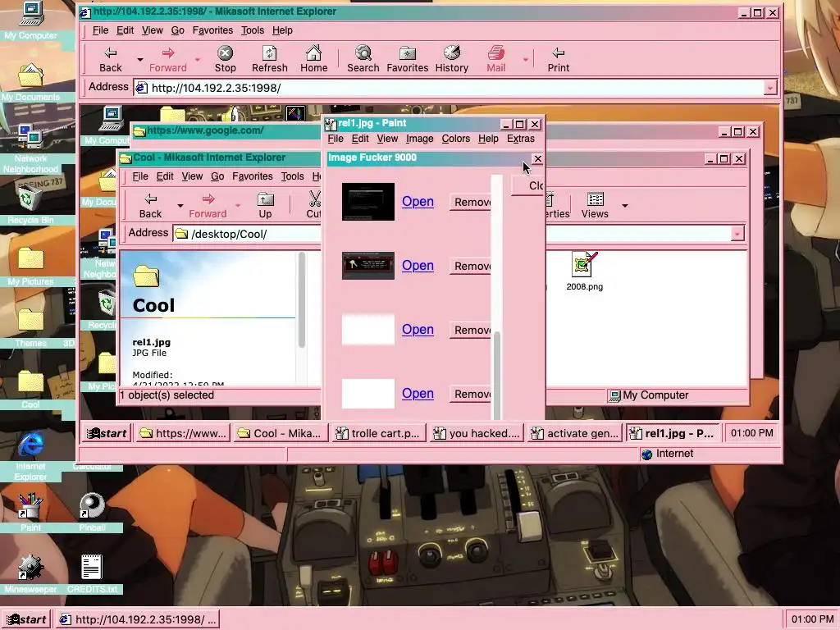Click the Stop icon in outer browser

point(225,59)
